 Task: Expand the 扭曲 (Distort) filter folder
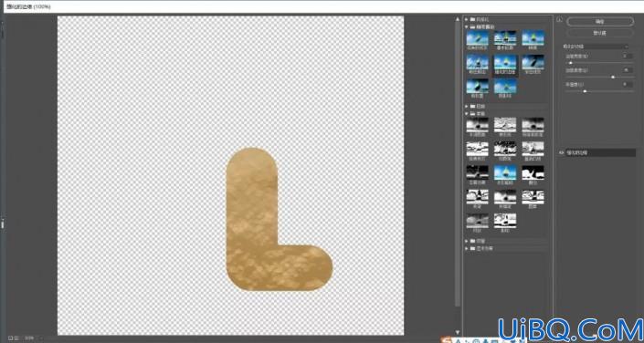467,106
